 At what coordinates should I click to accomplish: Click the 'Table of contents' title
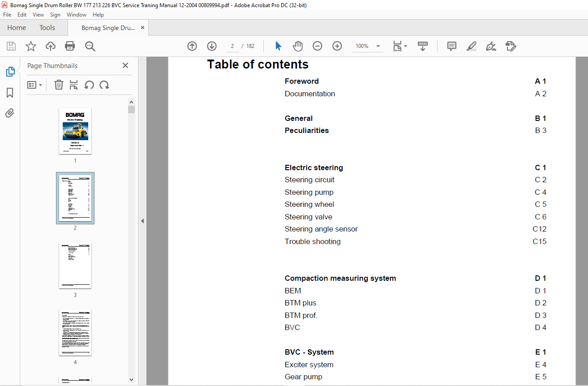(x=258, y=64)
